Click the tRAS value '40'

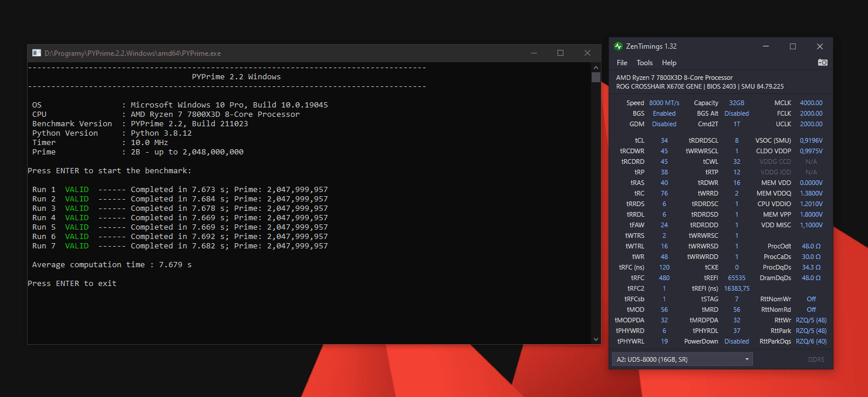point(664,183)
